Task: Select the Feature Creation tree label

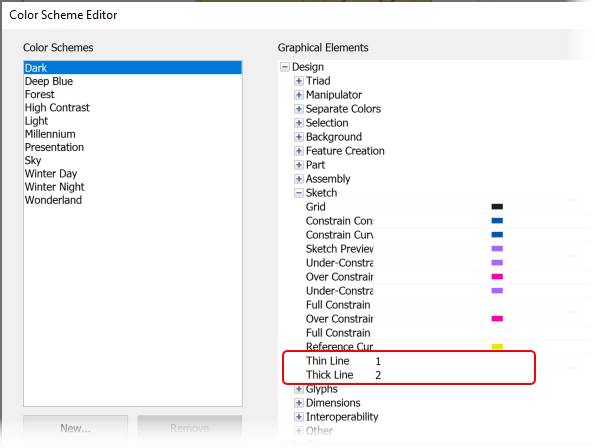Action: click(x=345, y=151)
